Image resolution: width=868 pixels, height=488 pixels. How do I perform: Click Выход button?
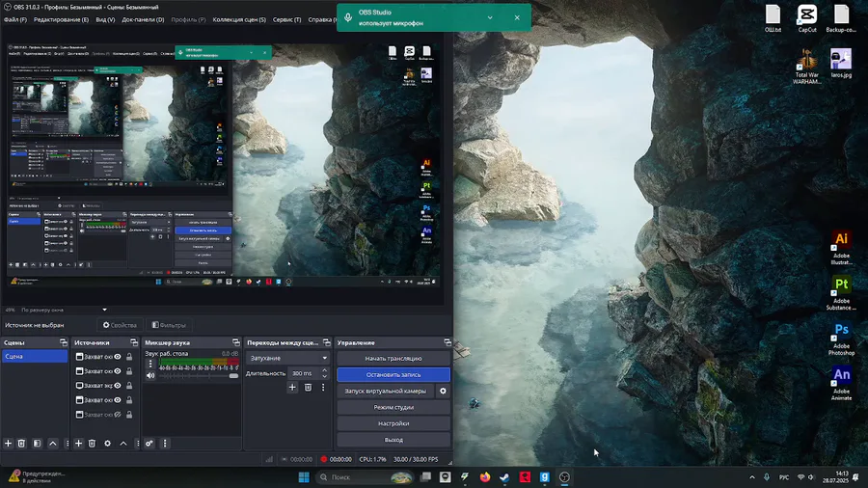pos(393,440)
